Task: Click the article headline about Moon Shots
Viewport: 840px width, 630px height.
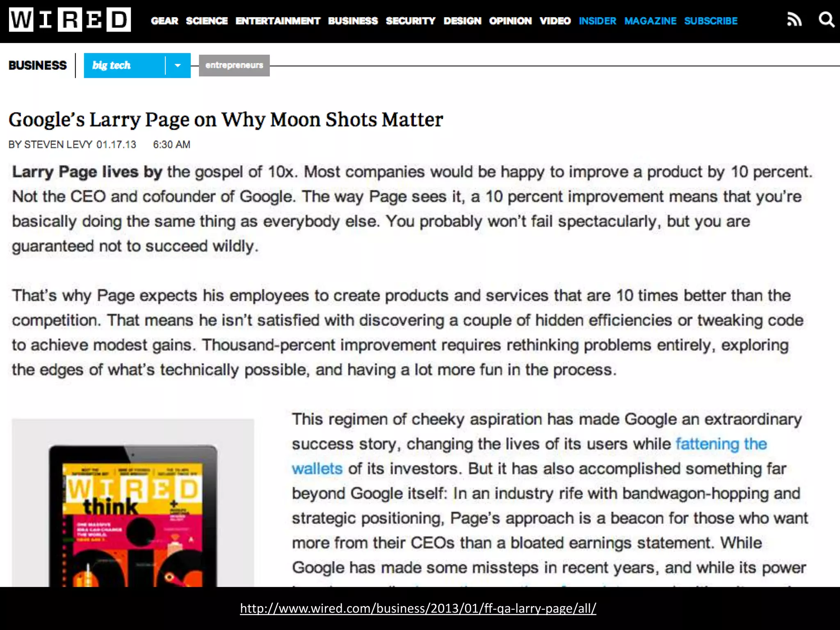Action: pos(226,120)
